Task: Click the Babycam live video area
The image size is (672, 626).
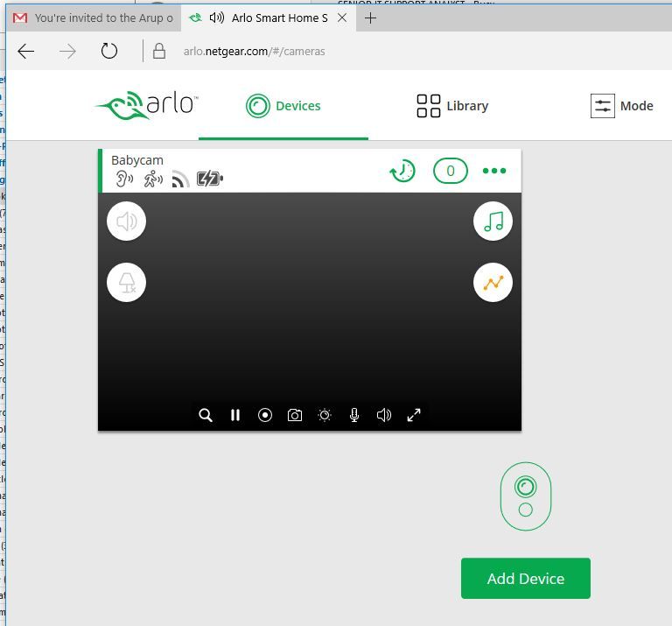Action: tap(310, 312)
